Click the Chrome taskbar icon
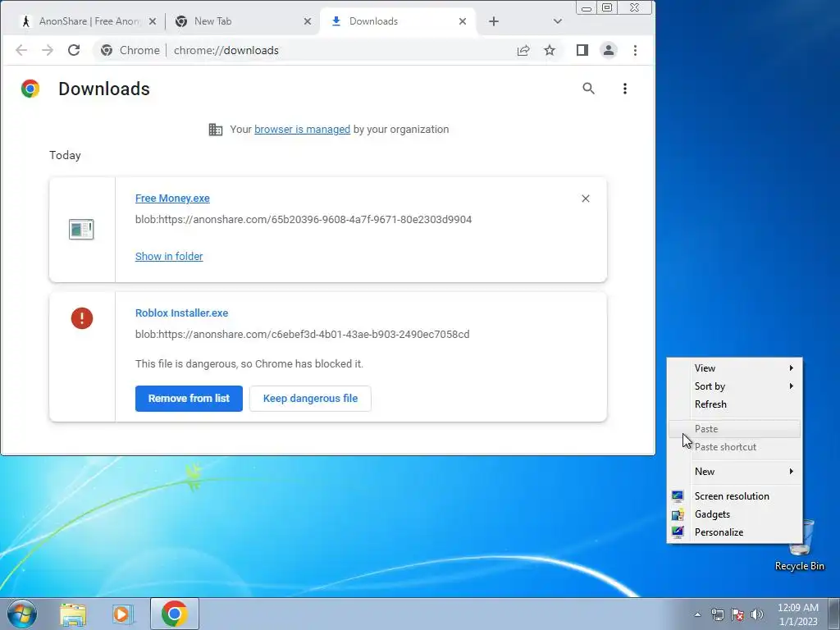This screenshot has height=630, width=840. [x=175, y=614]
